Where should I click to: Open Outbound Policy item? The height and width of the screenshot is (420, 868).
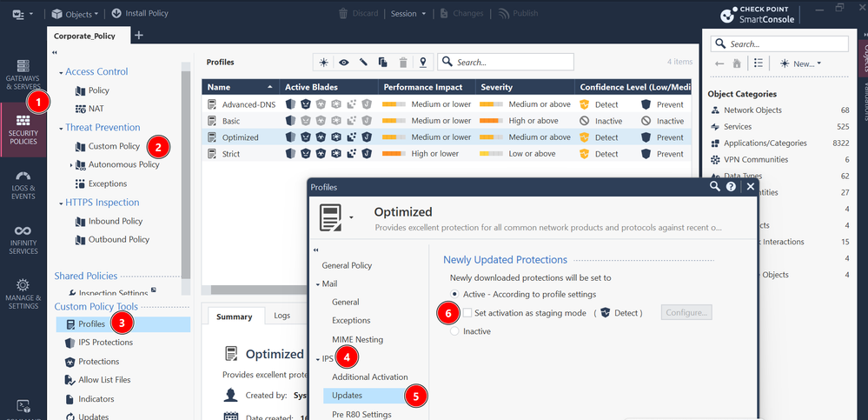(x=118, y=239)
